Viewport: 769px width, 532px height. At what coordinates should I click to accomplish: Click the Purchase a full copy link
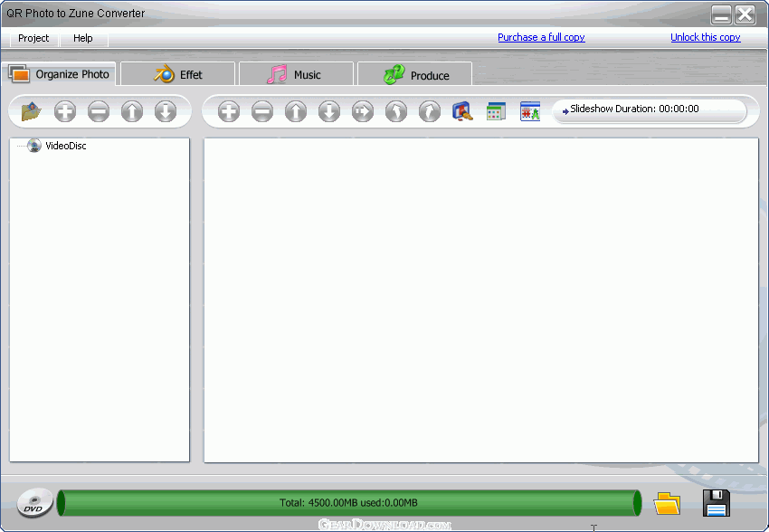(541, 37)
